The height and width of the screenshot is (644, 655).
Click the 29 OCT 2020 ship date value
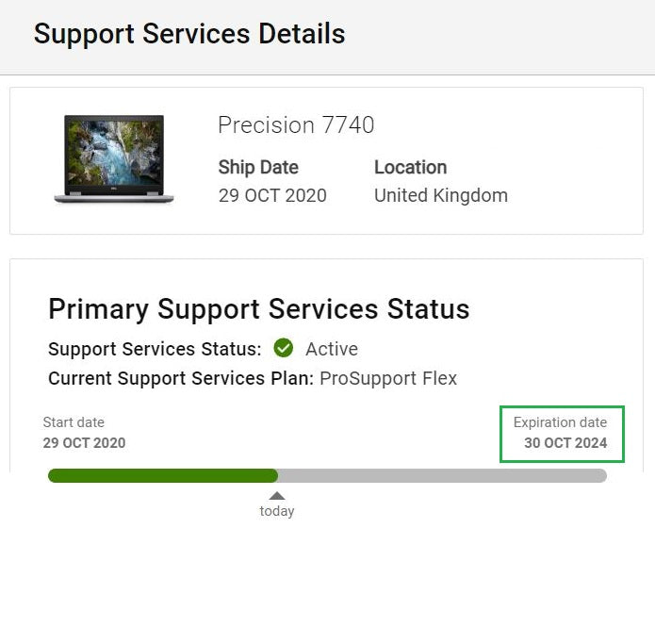[x=272, y=195]
